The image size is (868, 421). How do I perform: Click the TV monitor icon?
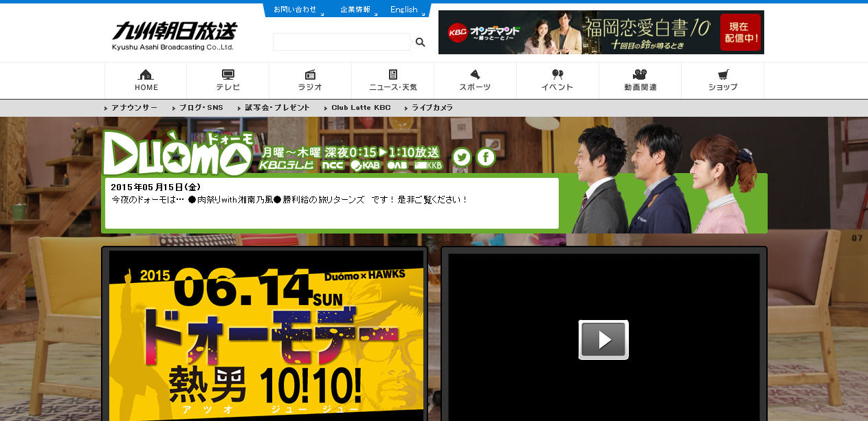tap(228, 74)
